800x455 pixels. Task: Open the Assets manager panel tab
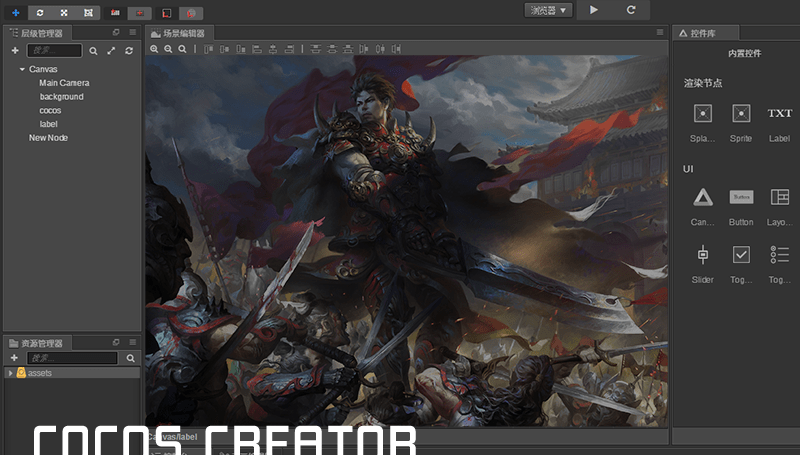point(37,343)
